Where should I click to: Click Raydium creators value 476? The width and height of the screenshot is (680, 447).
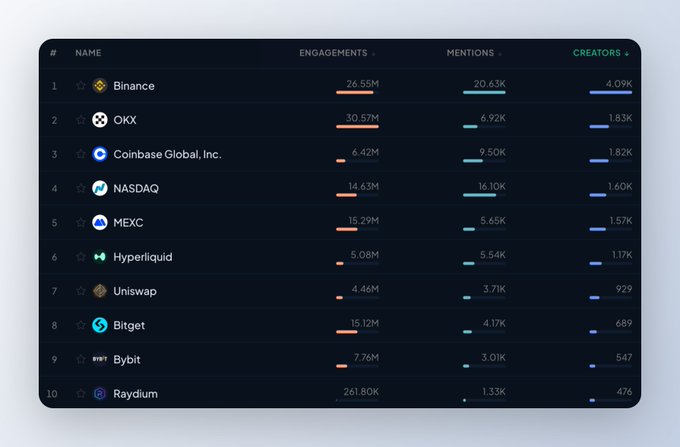tap(624, 392)
